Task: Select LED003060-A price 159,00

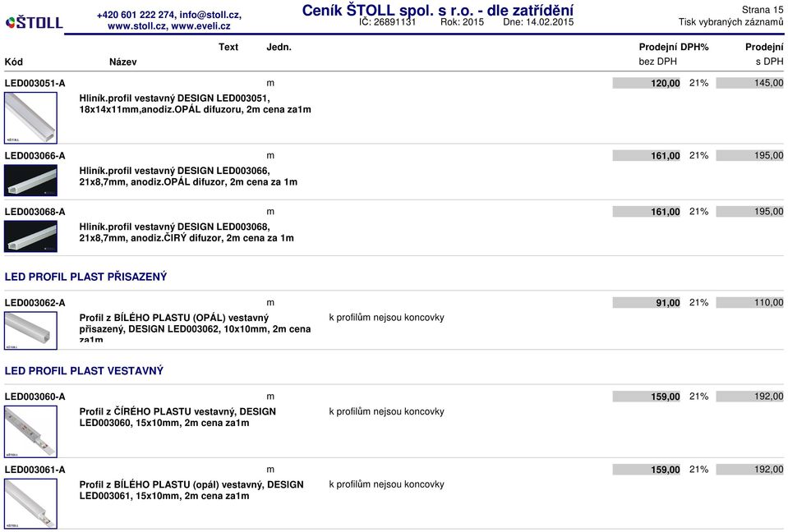Action: tap(647, 397)
